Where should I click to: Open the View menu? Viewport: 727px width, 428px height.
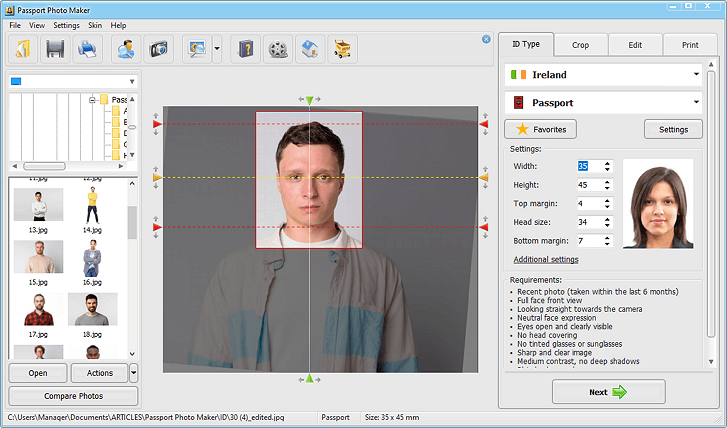(x=37, y=26)
